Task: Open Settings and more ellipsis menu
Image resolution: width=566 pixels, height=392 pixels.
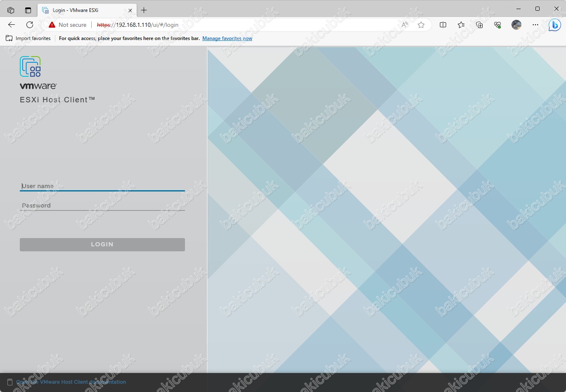Action: click(x=535, y=25)
